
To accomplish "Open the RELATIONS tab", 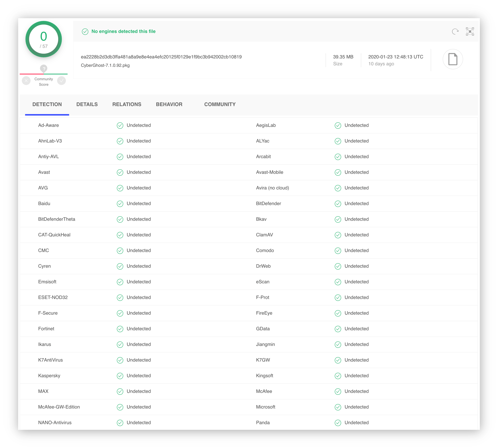I will point(127,104).
